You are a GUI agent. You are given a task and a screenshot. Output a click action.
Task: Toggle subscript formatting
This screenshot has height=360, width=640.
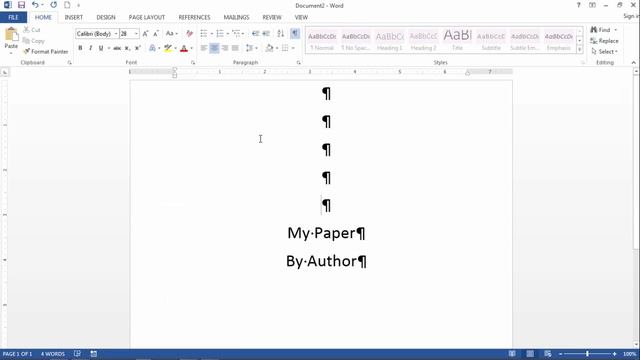(127, 48)
